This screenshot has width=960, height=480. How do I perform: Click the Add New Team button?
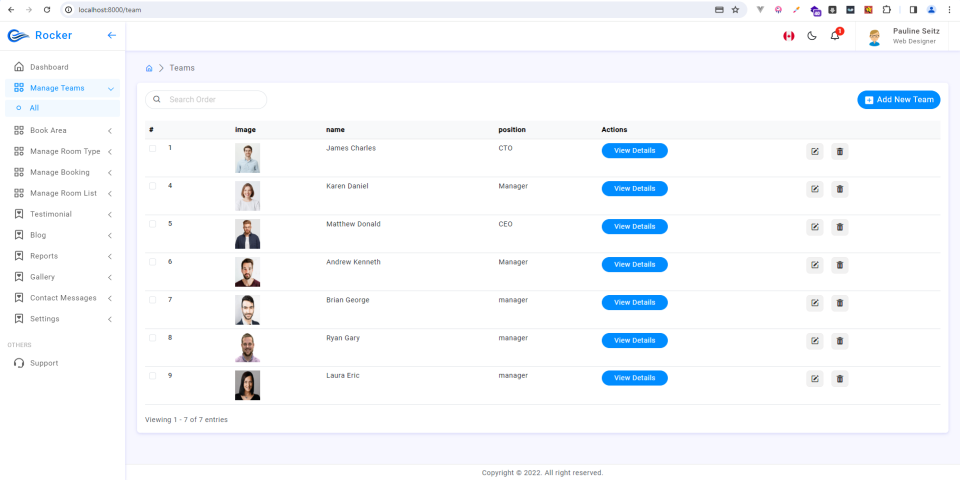coord(898,100)
